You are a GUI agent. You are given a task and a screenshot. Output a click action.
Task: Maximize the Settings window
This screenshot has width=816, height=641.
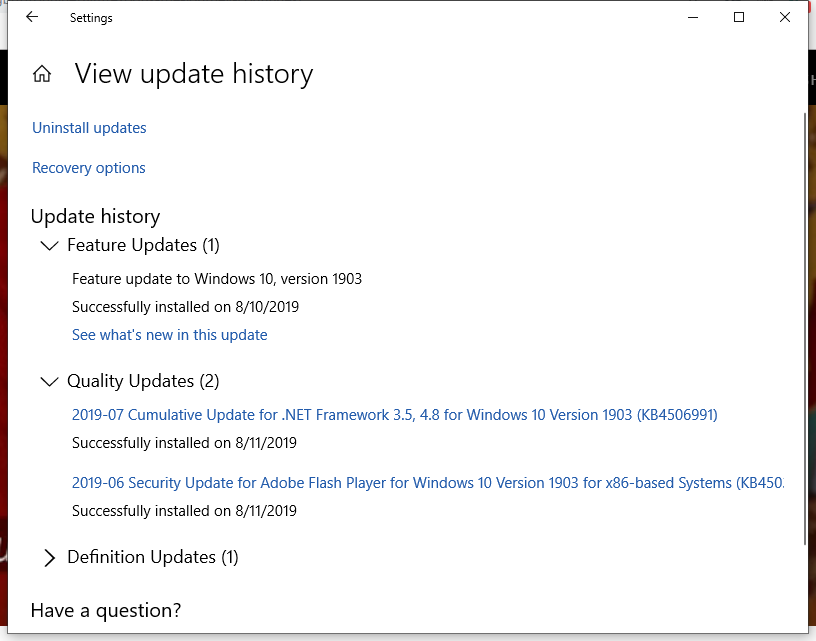click(x=738, y=17)
